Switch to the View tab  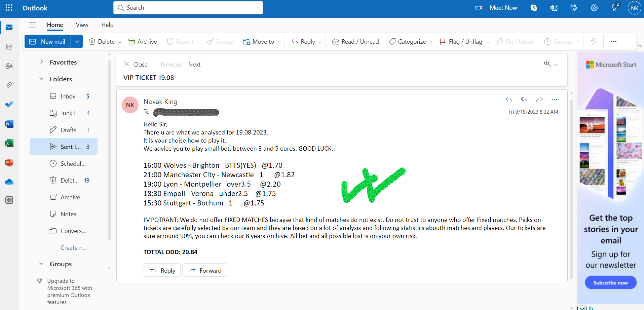(82, 25)
